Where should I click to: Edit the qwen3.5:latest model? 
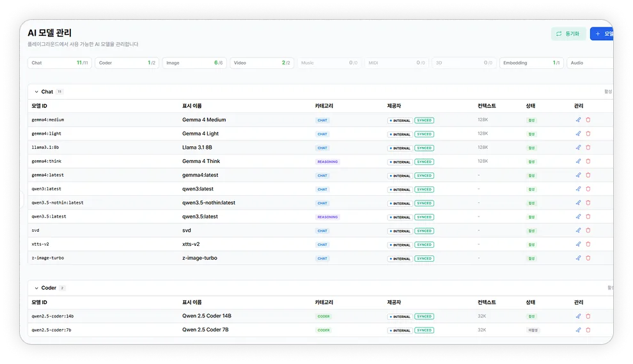tap(578, 216)
